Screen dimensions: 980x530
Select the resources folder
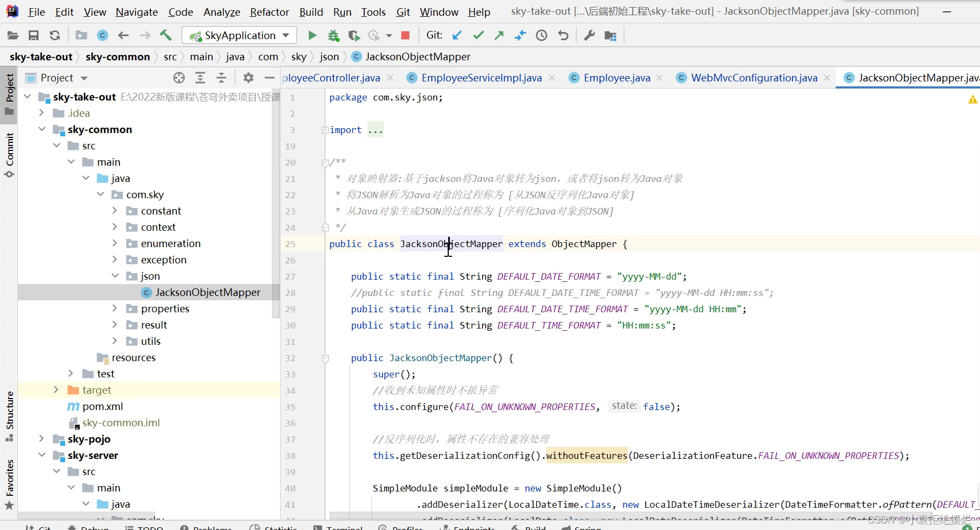(x=133, y=357)
